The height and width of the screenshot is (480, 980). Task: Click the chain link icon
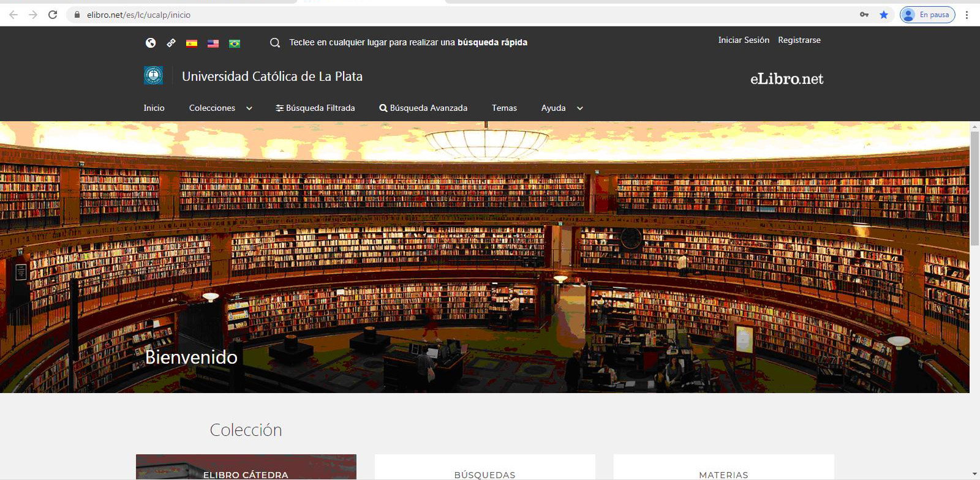(171, 43)
